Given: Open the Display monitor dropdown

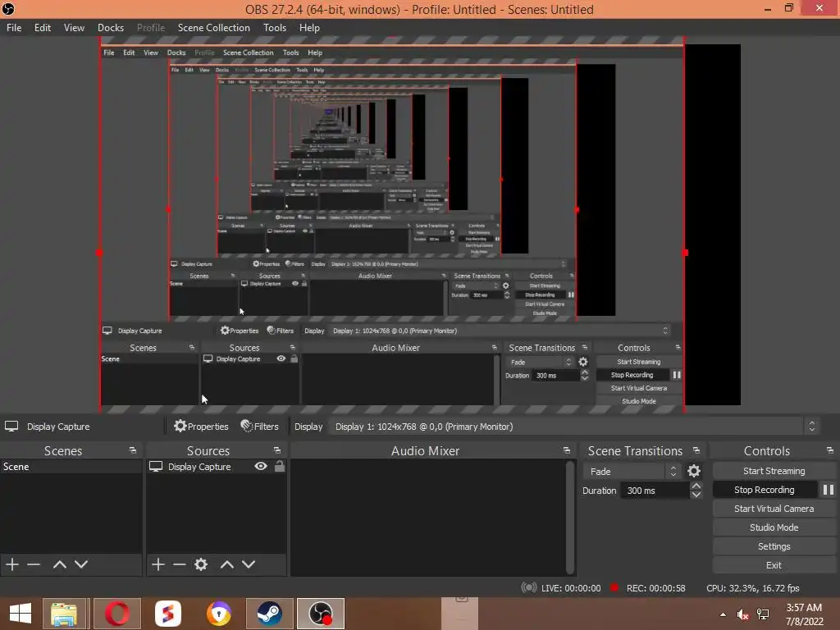Looking at the screenshot, I should [x=573, y=427].
